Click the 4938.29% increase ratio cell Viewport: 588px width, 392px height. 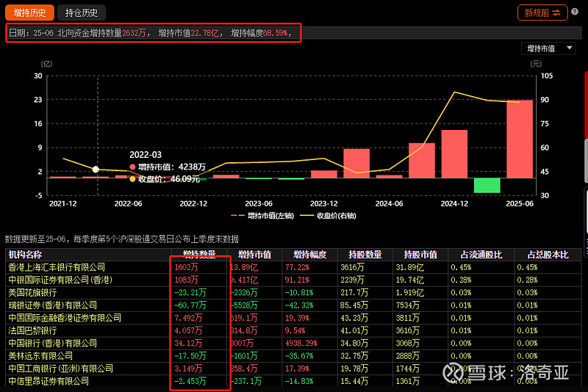pos(301,344)
